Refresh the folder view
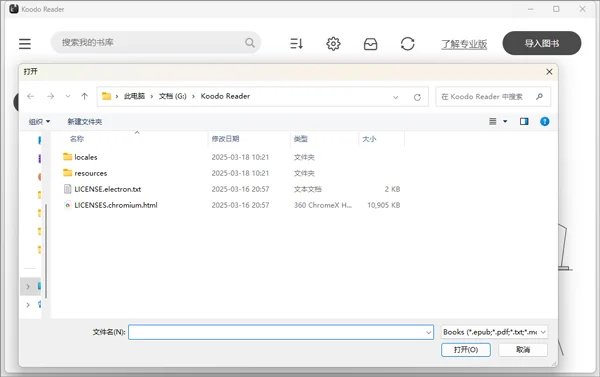The width and height of the screenshot is (600, 377). 417,97
